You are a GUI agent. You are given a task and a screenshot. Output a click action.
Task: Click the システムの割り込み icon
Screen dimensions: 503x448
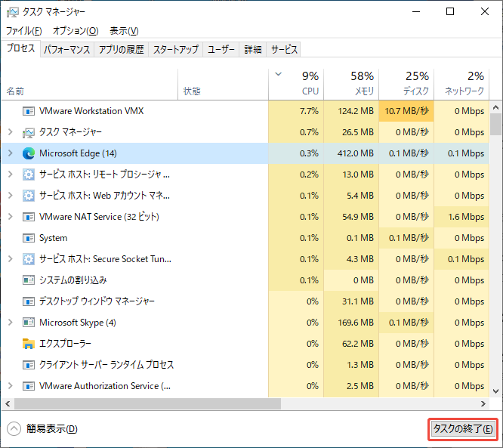[x=29, y=280]
